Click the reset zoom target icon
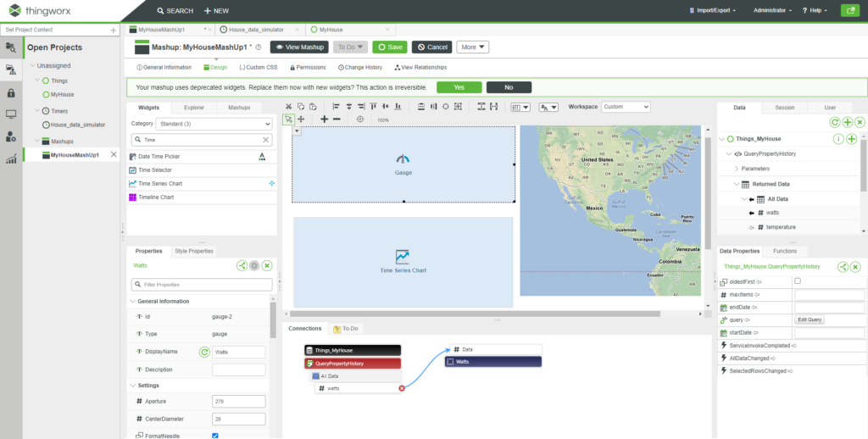The image size is (868, 439). point(359,119)
